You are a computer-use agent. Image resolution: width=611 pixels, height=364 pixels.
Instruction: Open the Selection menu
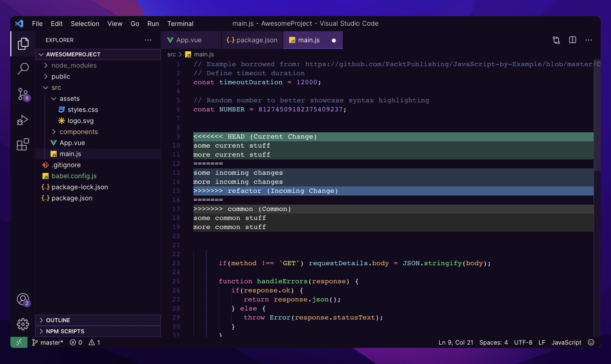85,24
